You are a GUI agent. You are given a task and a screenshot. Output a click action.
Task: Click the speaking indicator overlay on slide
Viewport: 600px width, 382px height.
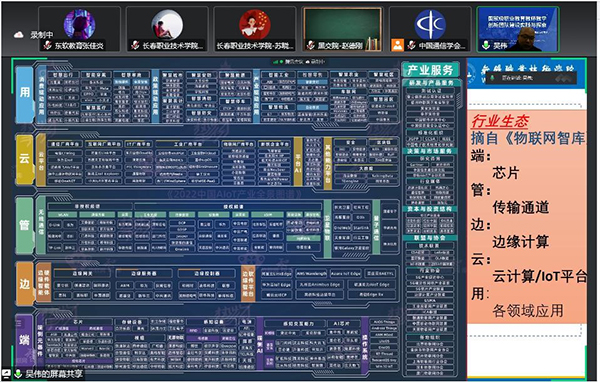pos(531,78)
